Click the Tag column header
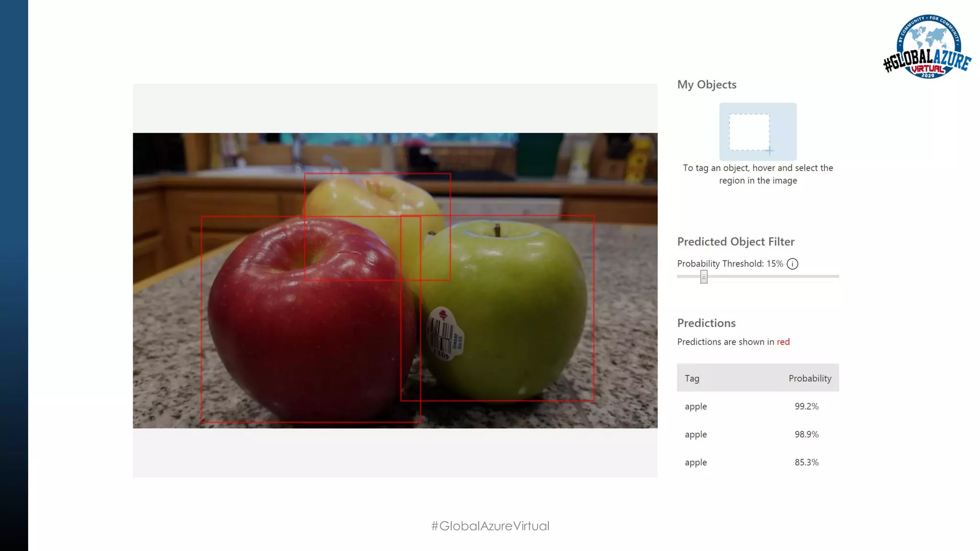 [x=692, y=378]
